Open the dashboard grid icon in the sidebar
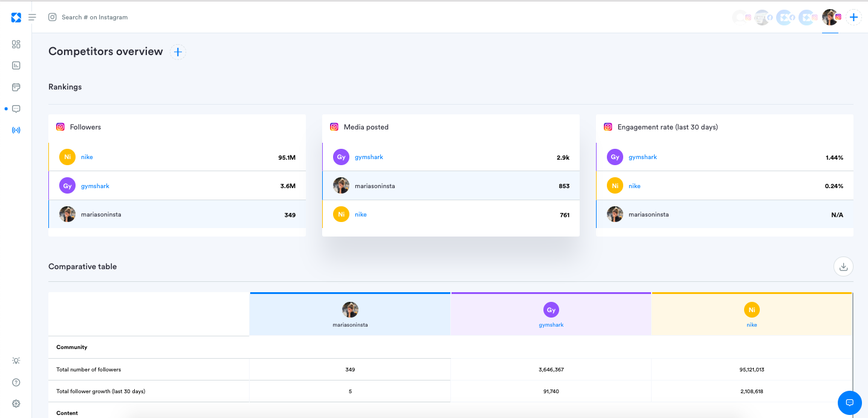 click(16, 44)
